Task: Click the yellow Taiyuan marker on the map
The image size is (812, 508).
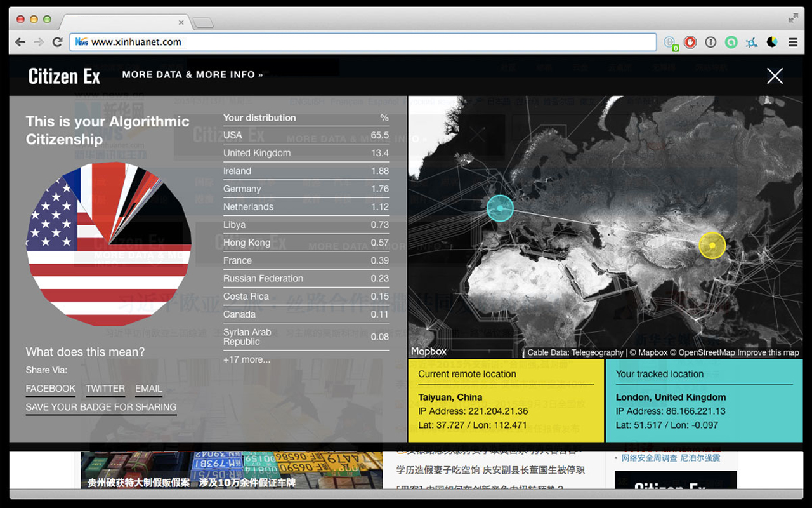Action: pos(712,245)
